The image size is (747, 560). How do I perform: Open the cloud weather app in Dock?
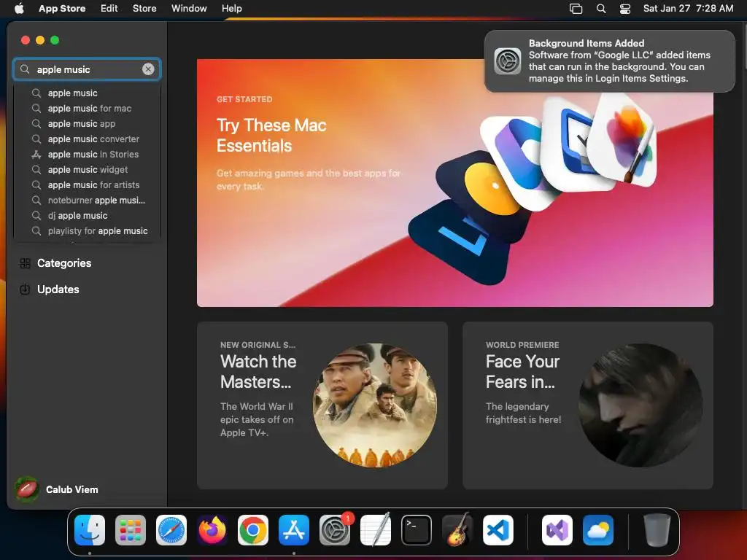point(598,530)
